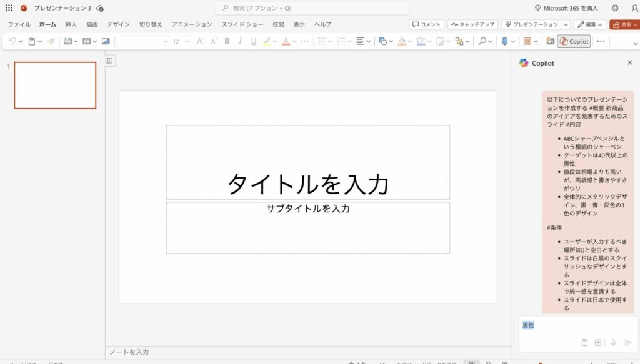
Task: Select slide 1 thumbnail in the left panel
Action: coord(54,86)
